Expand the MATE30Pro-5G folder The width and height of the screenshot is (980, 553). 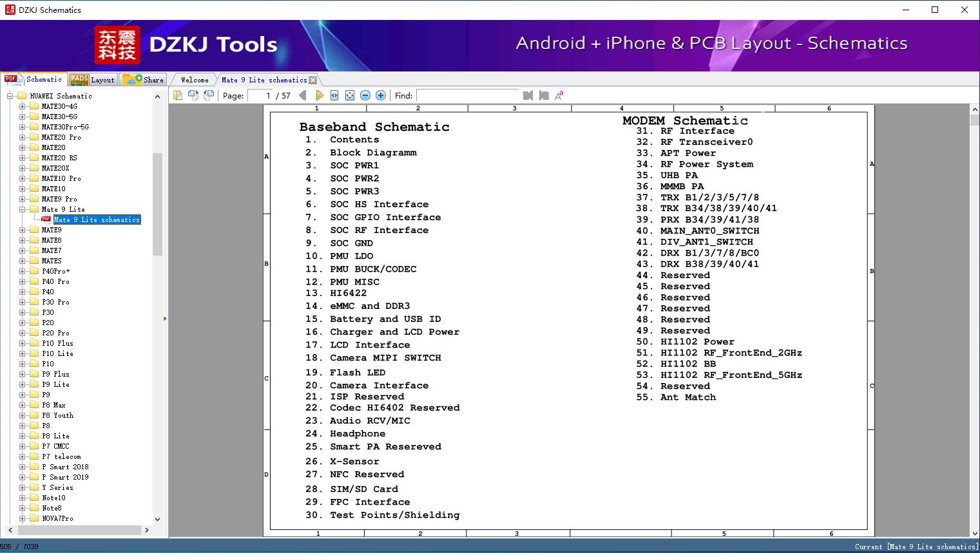coord(22,127)
